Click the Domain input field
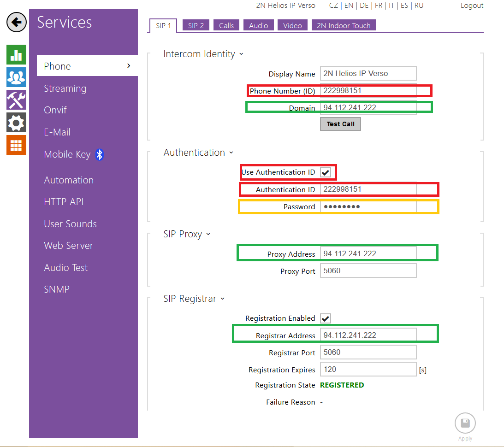Image resolution: width=504 pixels, height=447 pixels. [368, 107]
